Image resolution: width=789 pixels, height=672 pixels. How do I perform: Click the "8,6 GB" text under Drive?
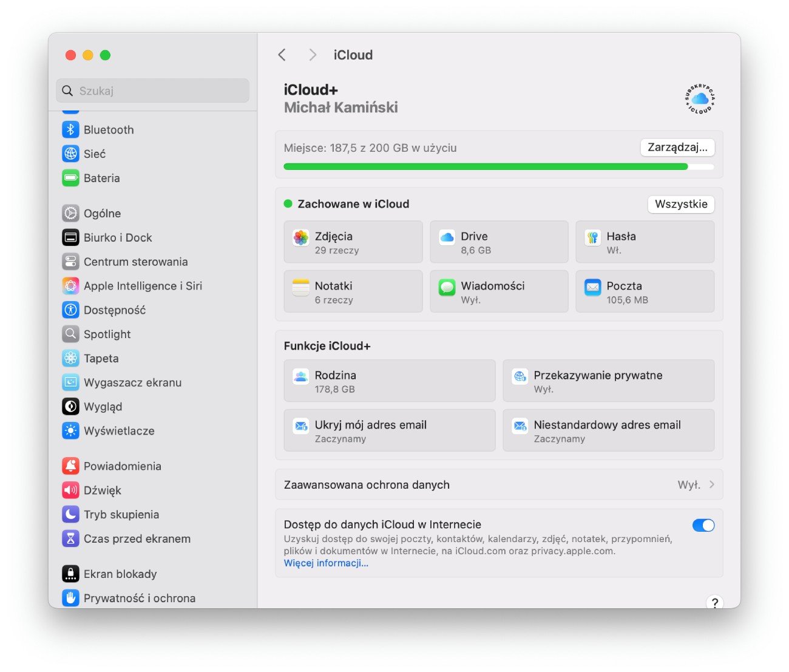pyautogui.click(x=476, y=250)
